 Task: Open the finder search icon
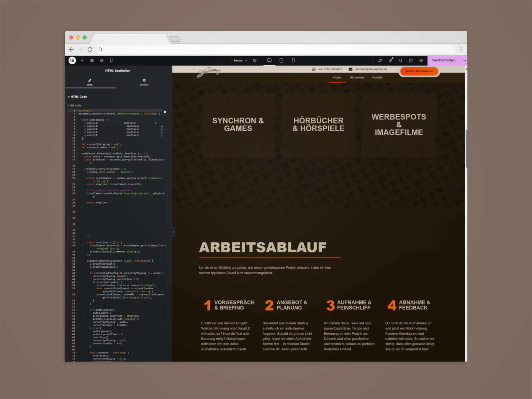point(400,60)
